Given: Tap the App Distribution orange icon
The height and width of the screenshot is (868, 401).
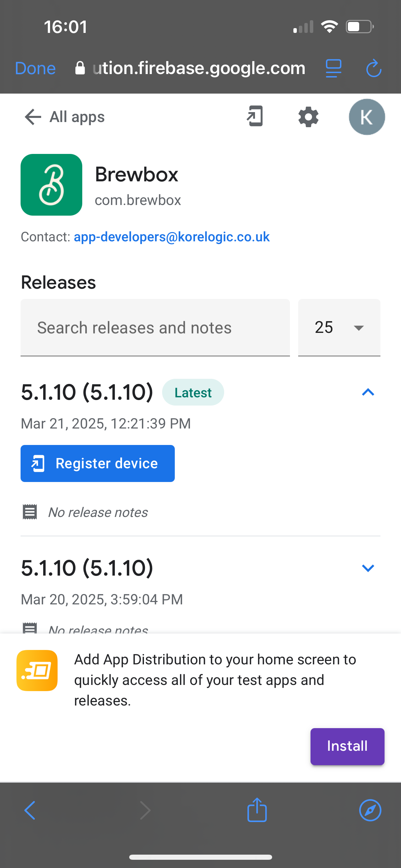Looking at the screenshot, I should tap(37, 670).
